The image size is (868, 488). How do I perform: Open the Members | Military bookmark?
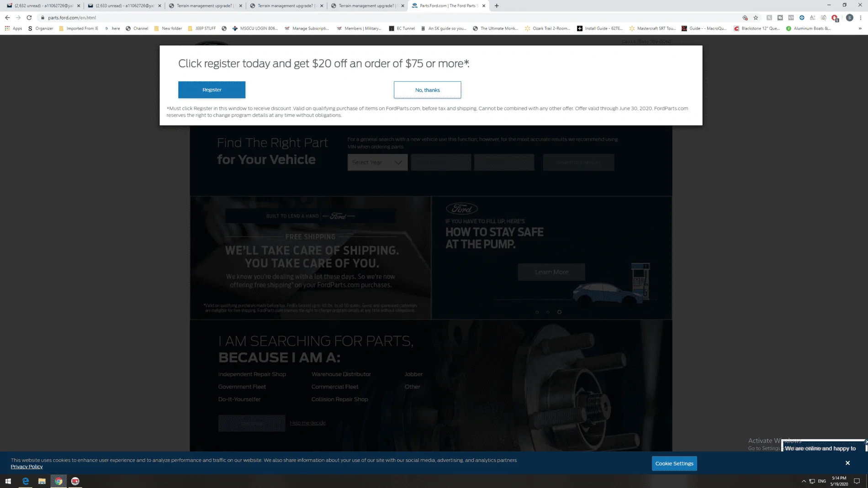(x=359, y=28)
